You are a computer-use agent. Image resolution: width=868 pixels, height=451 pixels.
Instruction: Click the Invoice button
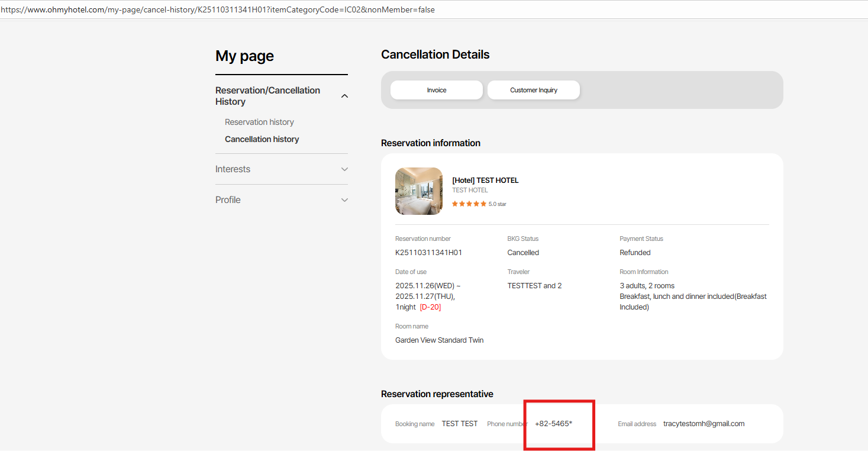437,90
